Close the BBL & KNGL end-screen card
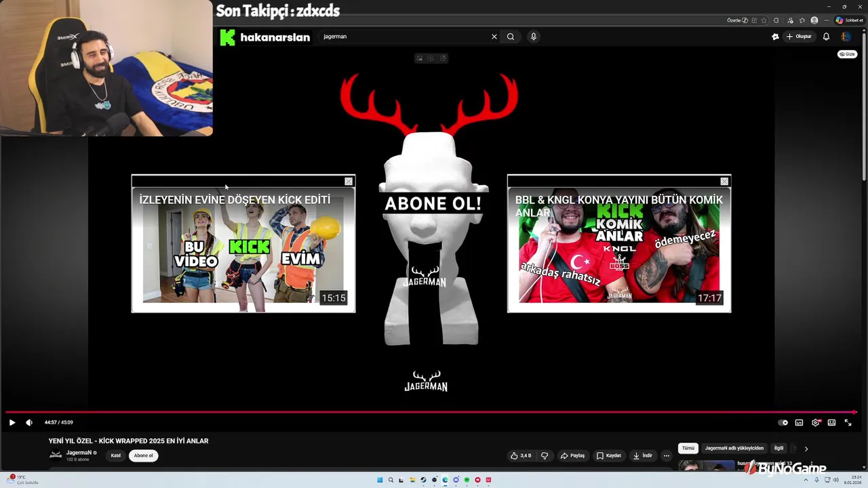The image size is (868, 488). point(724,182)
